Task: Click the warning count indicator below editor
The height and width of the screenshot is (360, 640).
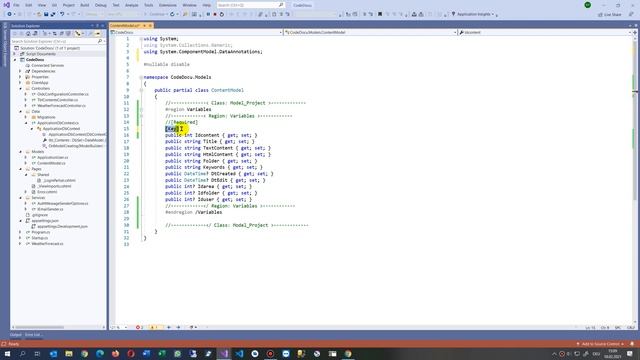Action: coord(155,327)
